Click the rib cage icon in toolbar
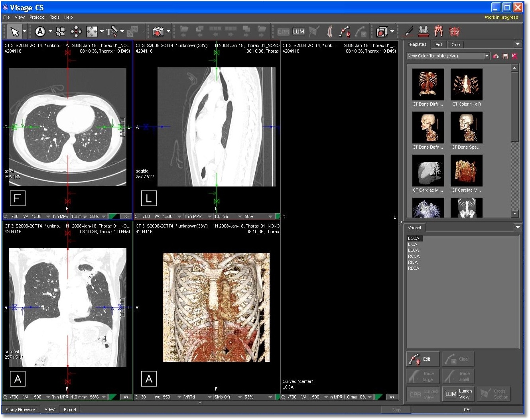This screenshot has height=420, width=530. [454, 31]
